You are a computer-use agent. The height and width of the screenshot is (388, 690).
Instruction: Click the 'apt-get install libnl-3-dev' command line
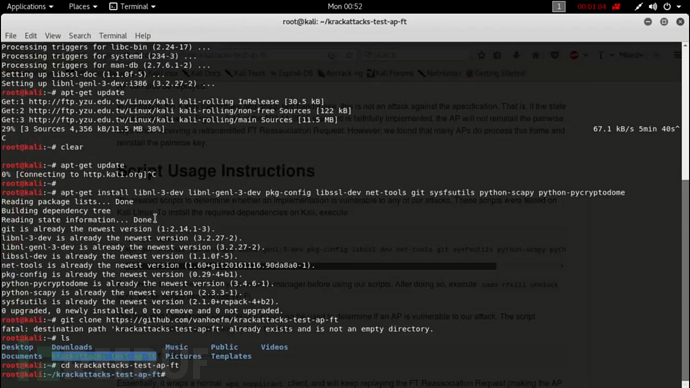pos(313,193)
